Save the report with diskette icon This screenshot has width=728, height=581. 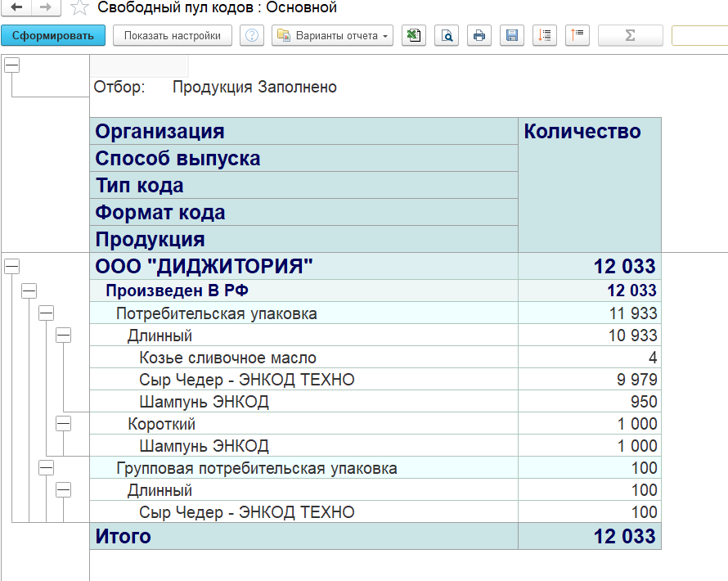(512, 35)
